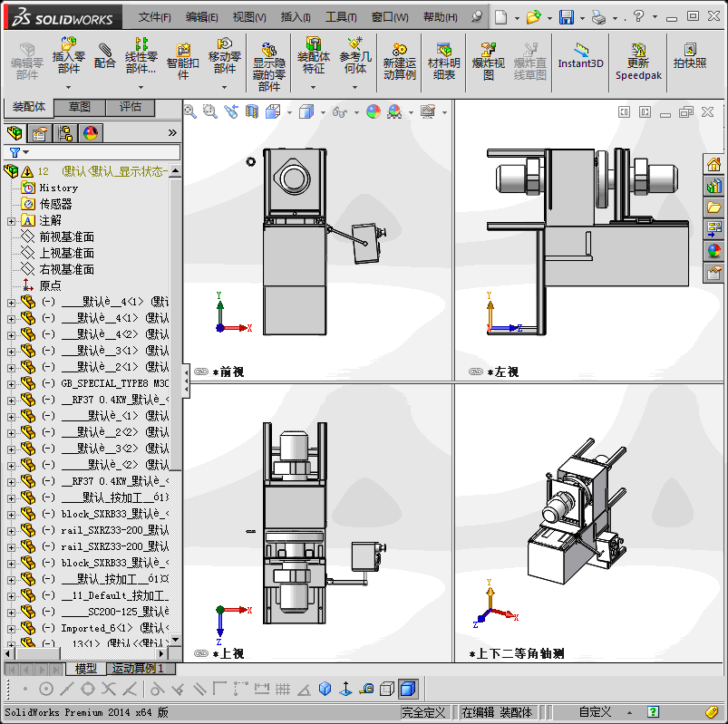Click Zoom to Fit icon
Image resolution: width=728 pixels, height=724 pixels.
189,111
